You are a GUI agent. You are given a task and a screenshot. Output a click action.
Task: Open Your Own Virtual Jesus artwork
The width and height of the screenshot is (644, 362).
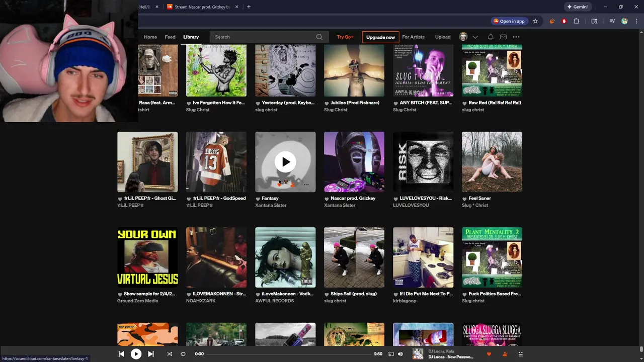pyautogui.click(x=147, y=257)
